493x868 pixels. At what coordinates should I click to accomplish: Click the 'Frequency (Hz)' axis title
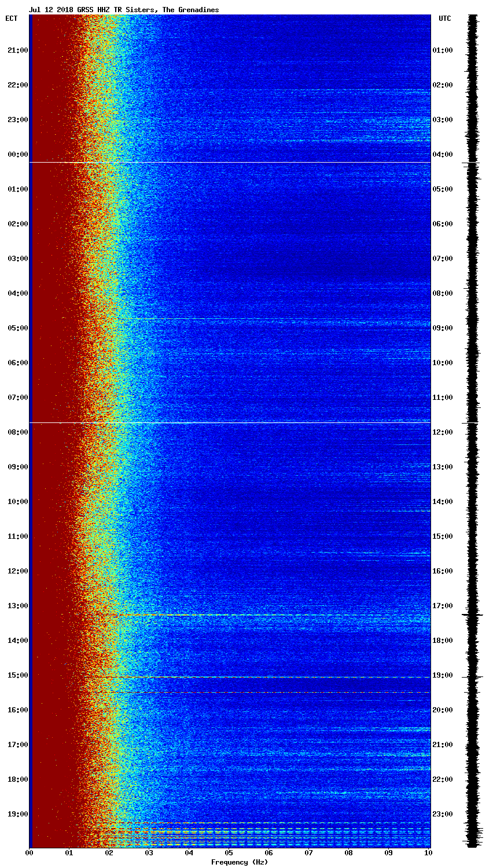point(240,862)
